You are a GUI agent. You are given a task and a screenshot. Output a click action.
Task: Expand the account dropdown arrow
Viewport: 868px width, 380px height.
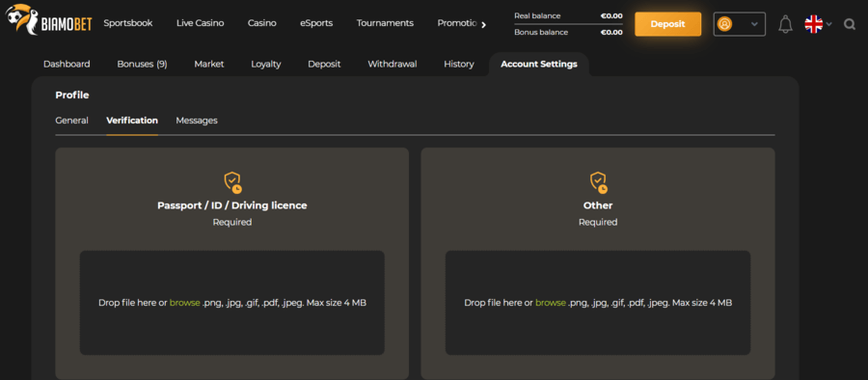point(754,24)
